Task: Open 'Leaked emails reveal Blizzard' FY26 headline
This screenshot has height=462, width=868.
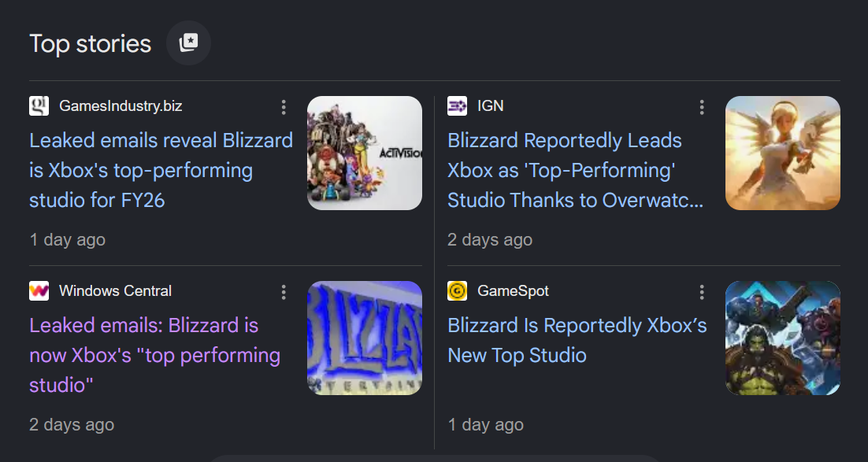Action: pos(161,171)
